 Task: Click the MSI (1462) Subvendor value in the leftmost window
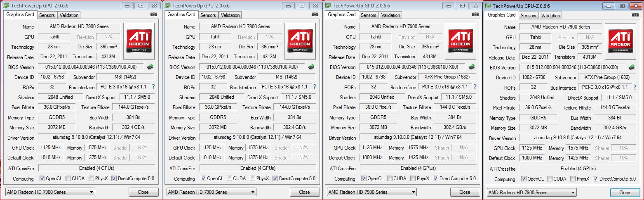coord(125,77)
